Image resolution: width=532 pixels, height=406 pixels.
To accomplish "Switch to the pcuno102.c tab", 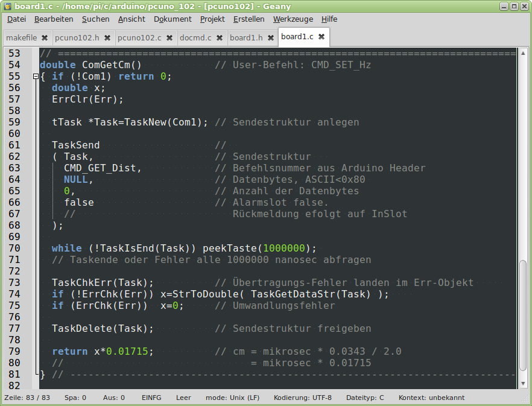I will click(139, 37).
